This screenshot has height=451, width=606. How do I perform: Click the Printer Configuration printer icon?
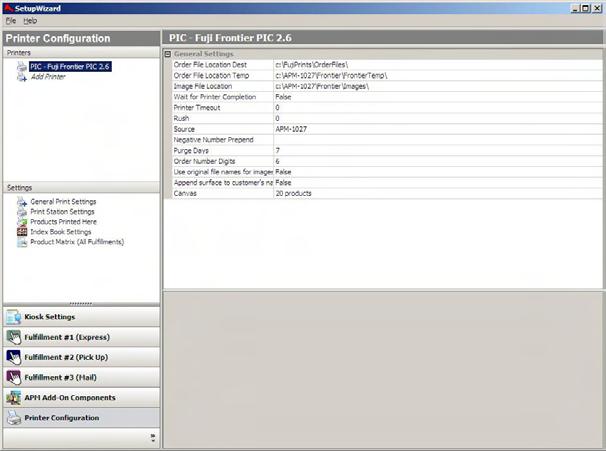(14, 418)
